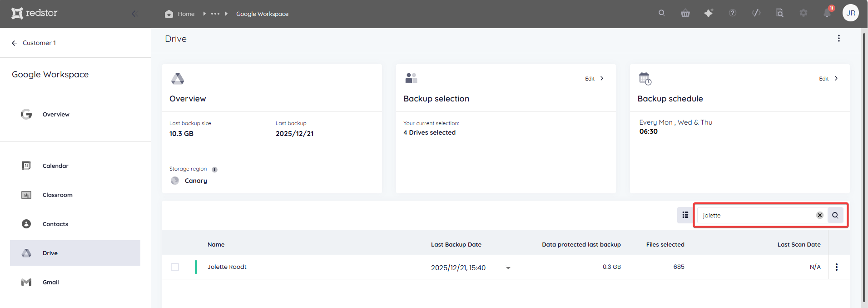Click the Drive icon in Overview card

click(178, 79)
